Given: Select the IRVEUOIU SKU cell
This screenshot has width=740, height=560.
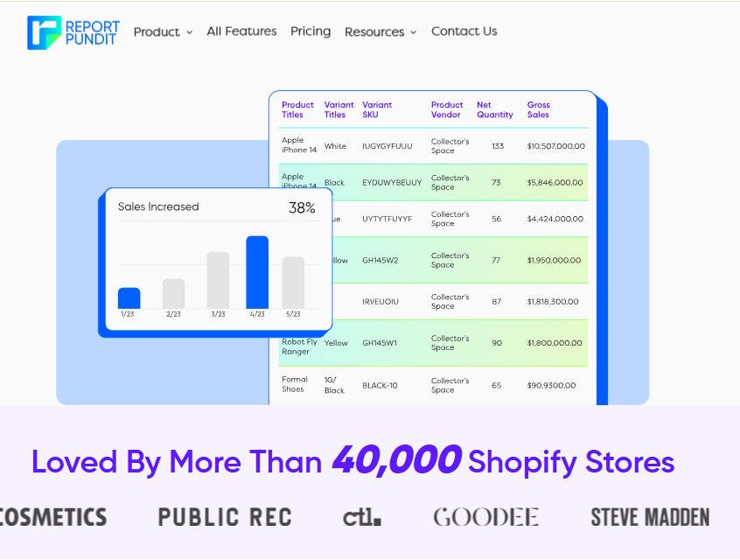Looking at the screenshot, I should point(380,302).
